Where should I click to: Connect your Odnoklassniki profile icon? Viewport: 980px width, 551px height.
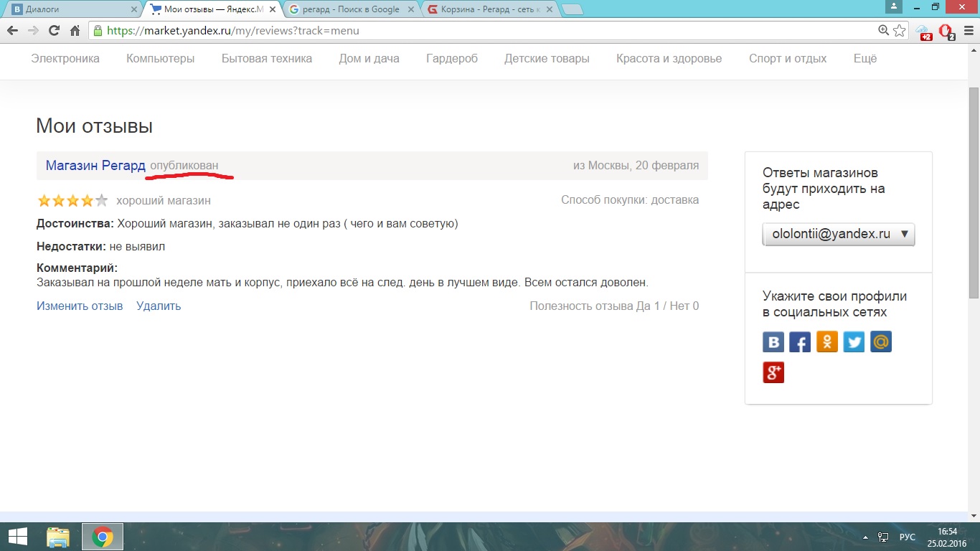pyautogui.click(x=827, y=342)
